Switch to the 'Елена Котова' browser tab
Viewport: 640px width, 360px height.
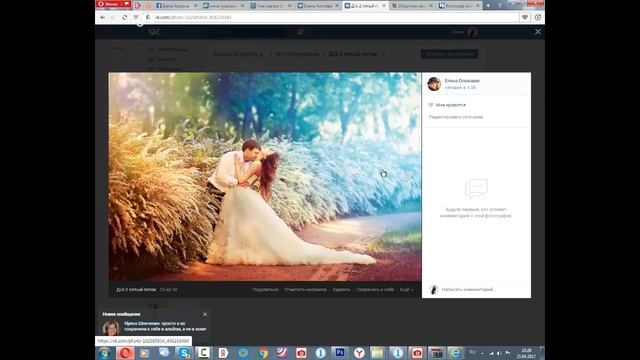318,6
